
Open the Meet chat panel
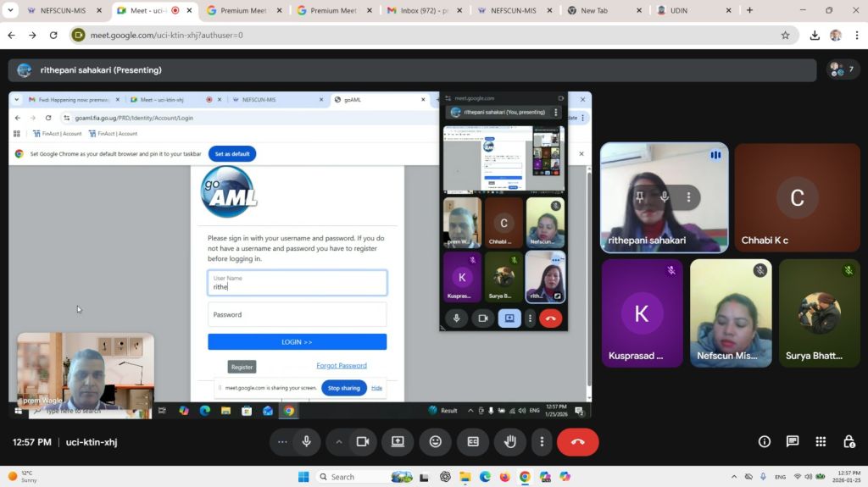point(793,442)
